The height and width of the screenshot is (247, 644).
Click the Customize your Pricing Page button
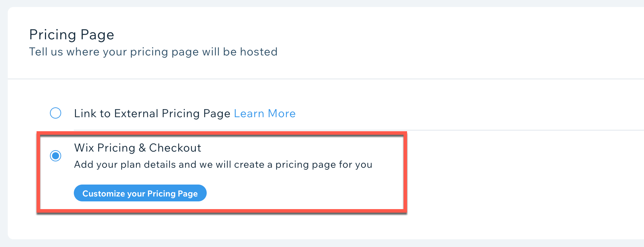point(140,193)
